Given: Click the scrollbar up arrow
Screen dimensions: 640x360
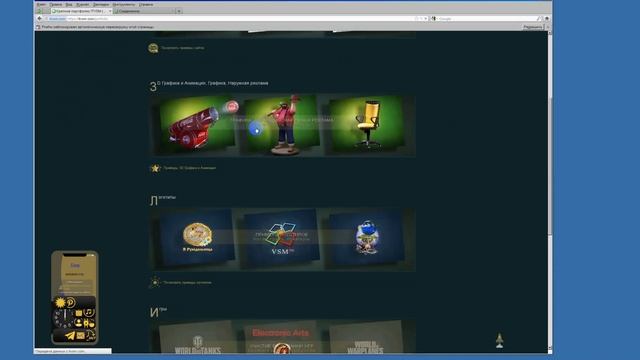Looking at the screenshot, I should pos(550,33).
